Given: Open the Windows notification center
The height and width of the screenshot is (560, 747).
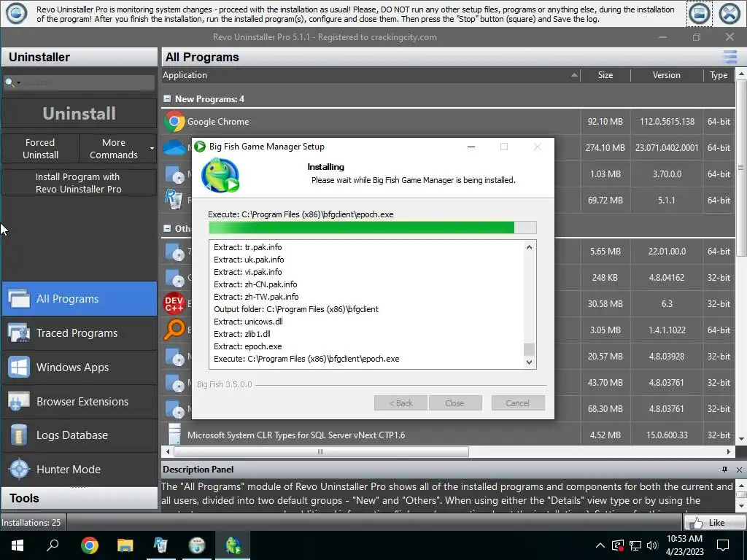Looking at the screenshot, I should (x=723, y=545).
